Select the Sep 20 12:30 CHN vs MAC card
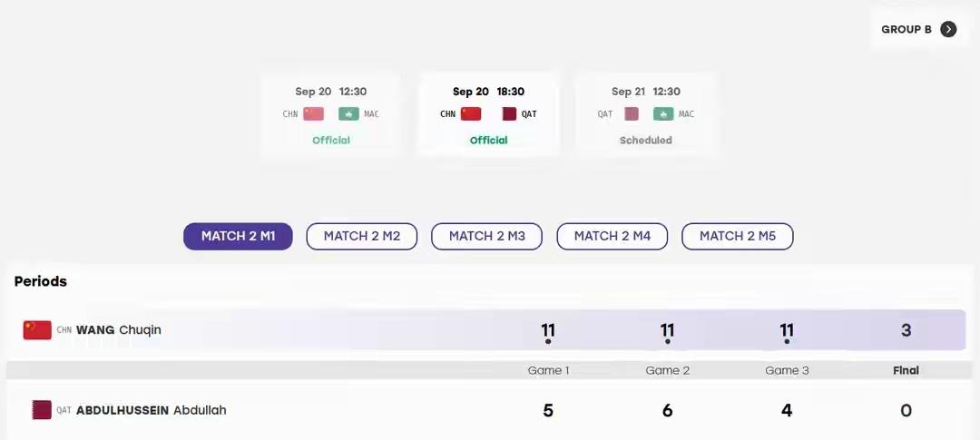 [330, 115]
